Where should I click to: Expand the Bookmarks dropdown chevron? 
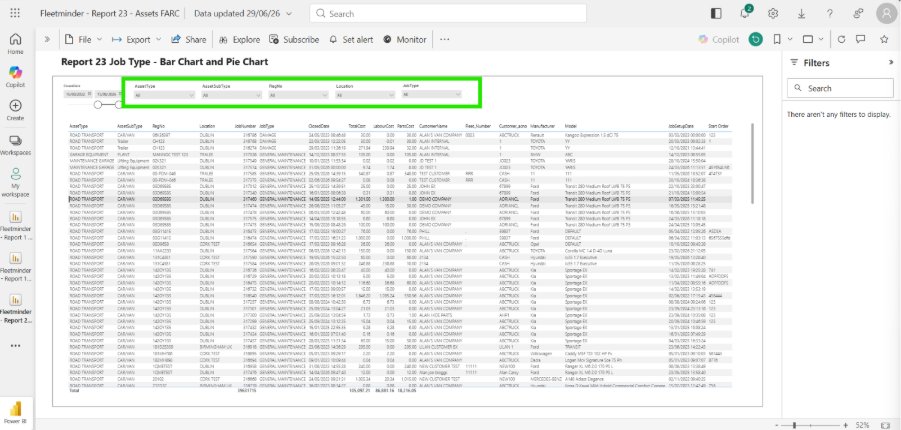[x=790, y=40]
